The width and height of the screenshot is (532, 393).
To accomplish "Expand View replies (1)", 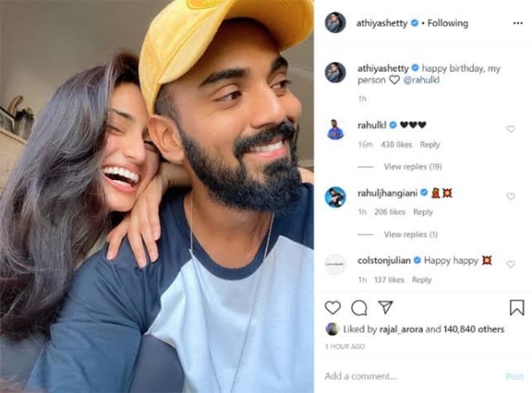I will pyautogui.click(x=411, y=234).
